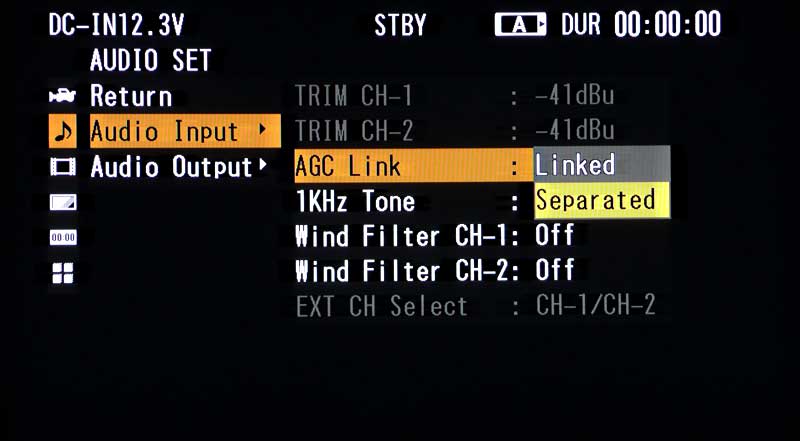Select the music note audio menu icon
800x441 pixels.
[x=63, y=132]
